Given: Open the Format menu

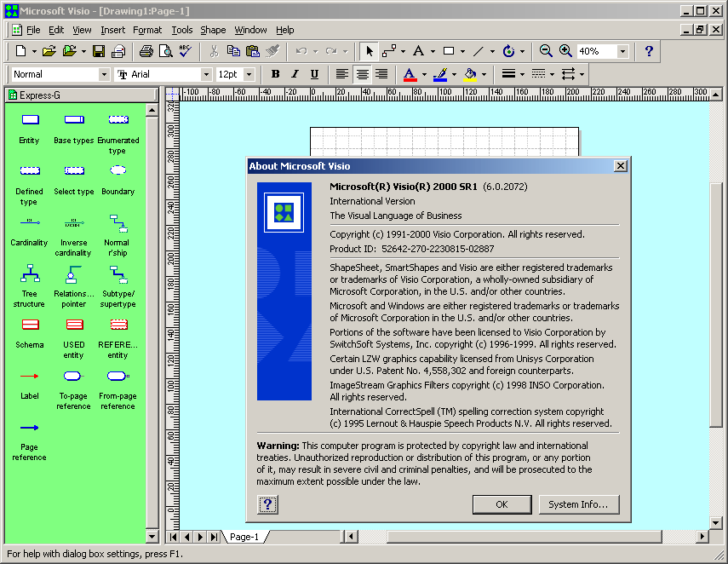Looking at the screenshot, I should tap(147, 30).
